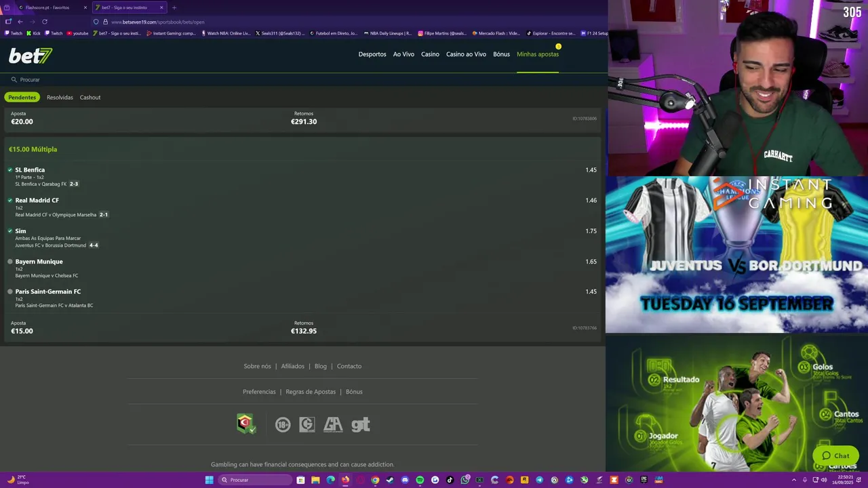Open the Instant Gaming bookmark
The width and height of the screenshot is (868, 488).
point(172,33)
